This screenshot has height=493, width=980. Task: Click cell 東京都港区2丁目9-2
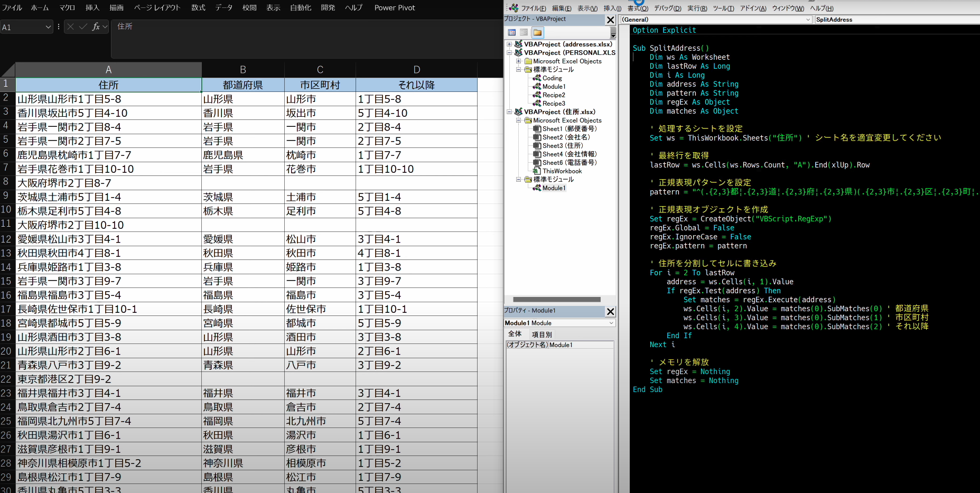[108, 379]
